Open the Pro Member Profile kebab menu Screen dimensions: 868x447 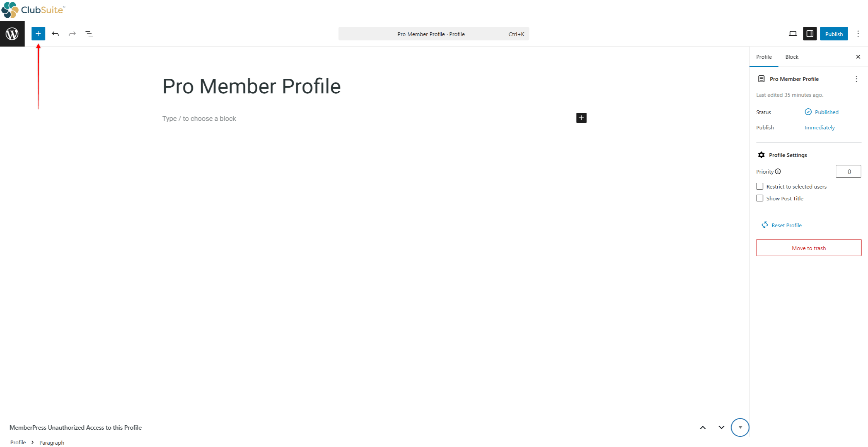coord(856,78)
